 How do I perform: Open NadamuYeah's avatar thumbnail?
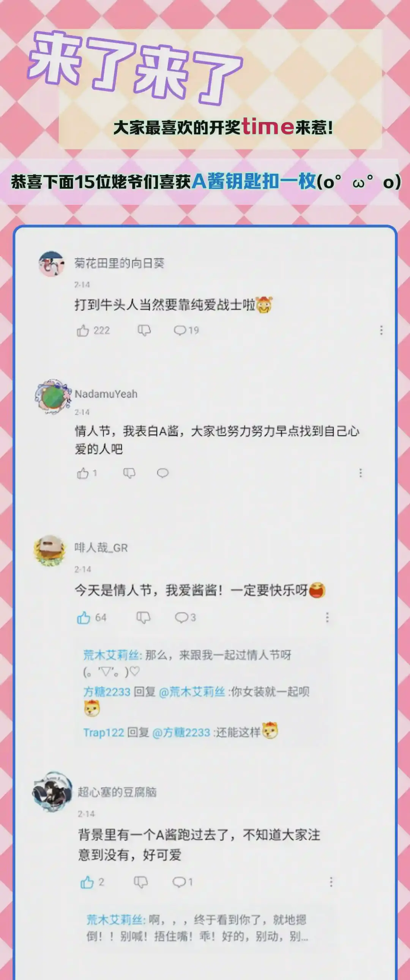pyautogui.click(x=53, y=396)
